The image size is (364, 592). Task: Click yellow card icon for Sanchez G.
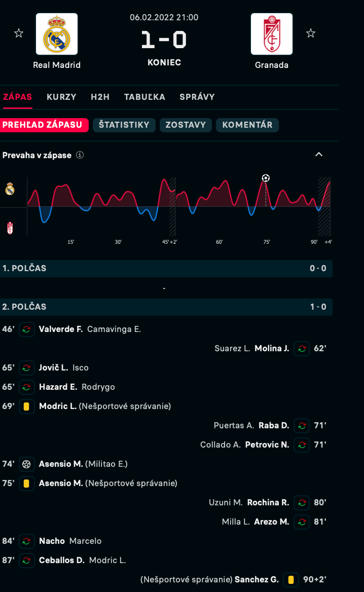pyautogui.click(x=290, y=579)
